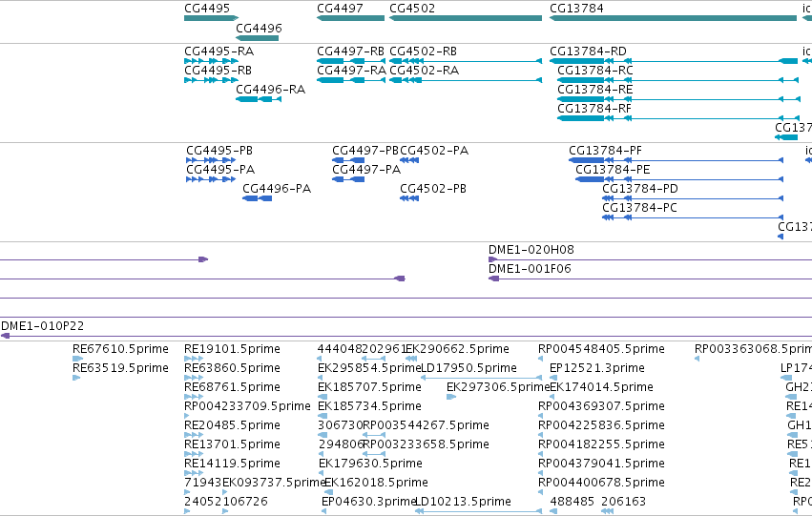Select the CG4496-RA transcript

pos(259,99)
